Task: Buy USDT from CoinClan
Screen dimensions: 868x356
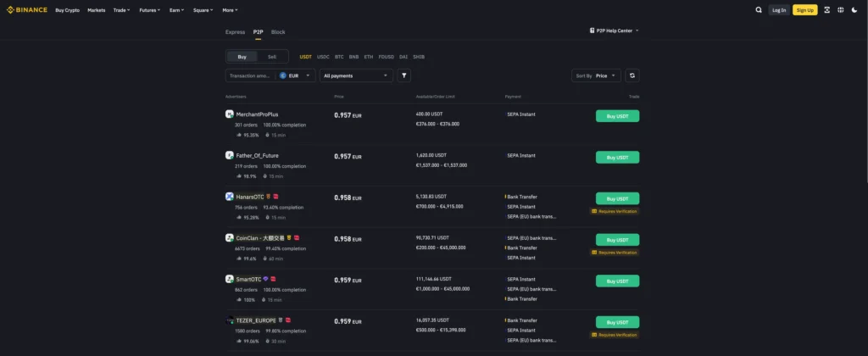Action: click(617, 240)
